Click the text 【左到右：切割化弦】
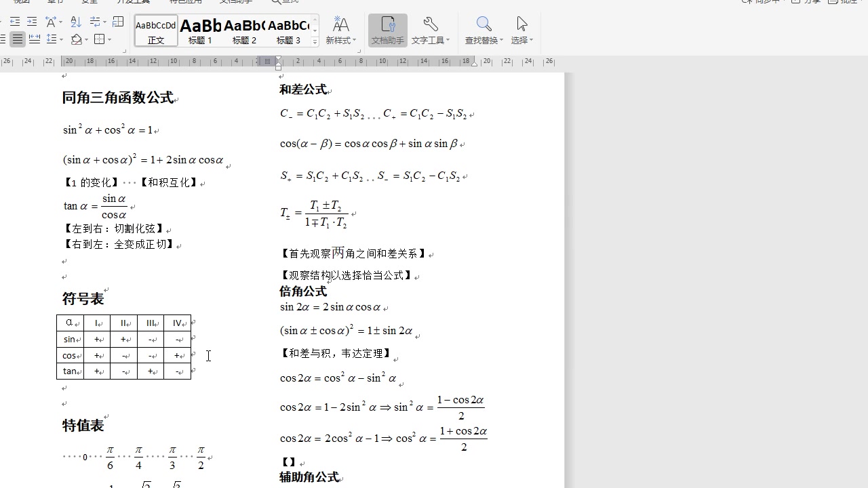Viewport: 868px width, 488px height. click(x=113, y=229)
